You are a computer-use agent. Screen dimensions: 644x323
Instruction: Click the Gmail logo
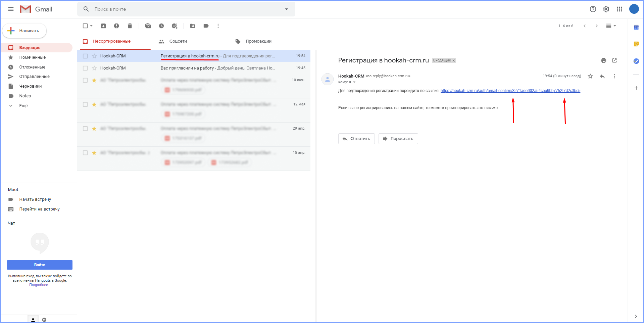36,9
